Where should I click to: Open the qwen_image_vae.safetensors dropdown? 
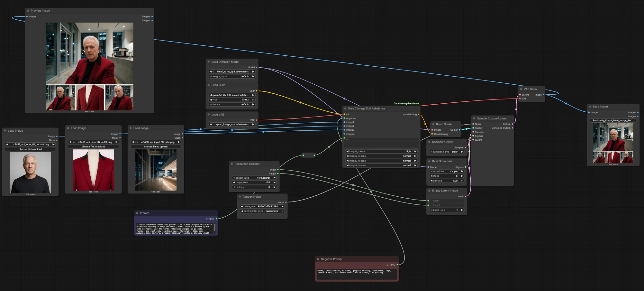[x=232, y=124]
